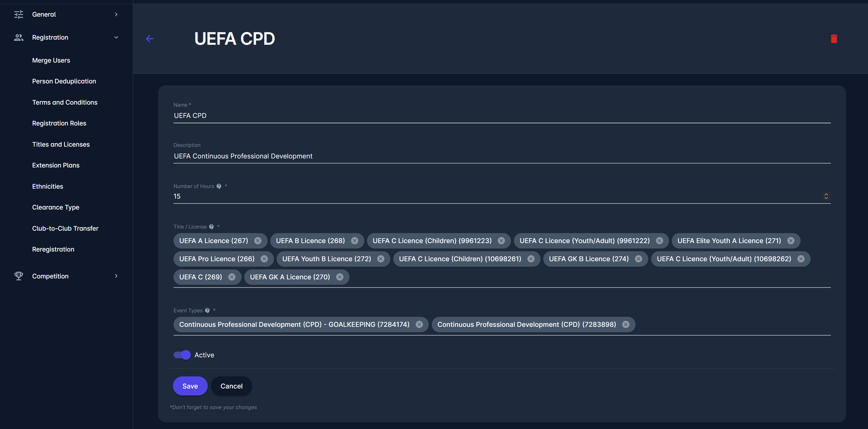Click the Title / License help icon
This screenshot has height=429, width=868.
point(211,226)
